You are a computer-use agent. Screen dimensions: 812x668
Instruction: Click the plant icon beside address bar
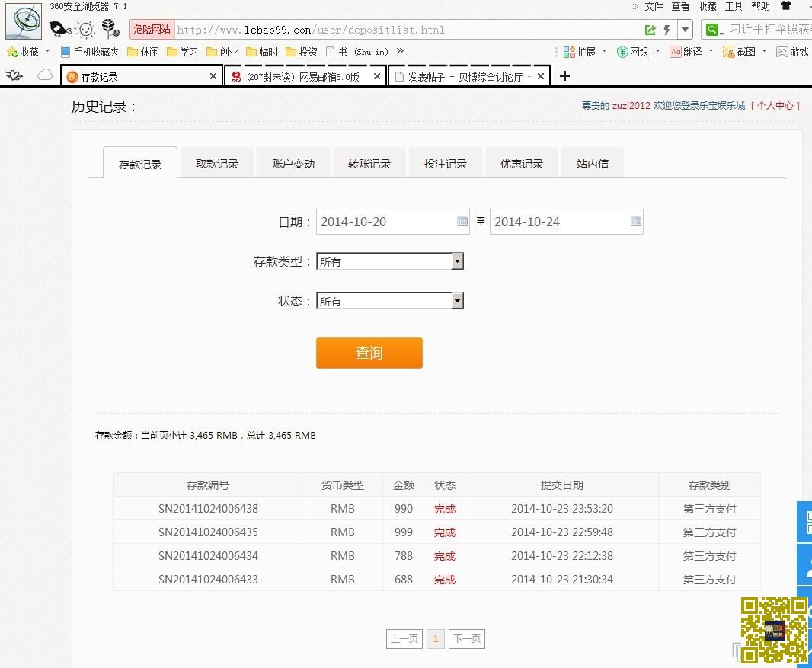pyautogui.click(x=110, y=28)
